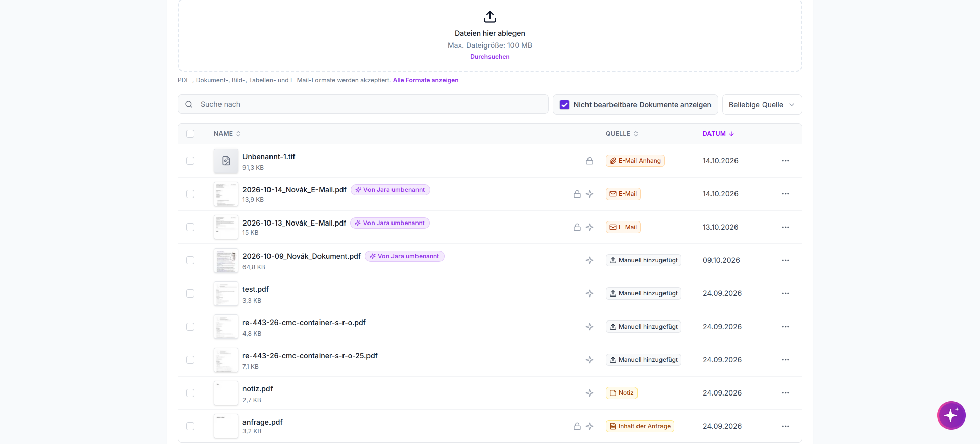The height and width of the screenshot is (444, 980).
Task: Click the upload icon in the drop zone
Action: coord(490,17)
